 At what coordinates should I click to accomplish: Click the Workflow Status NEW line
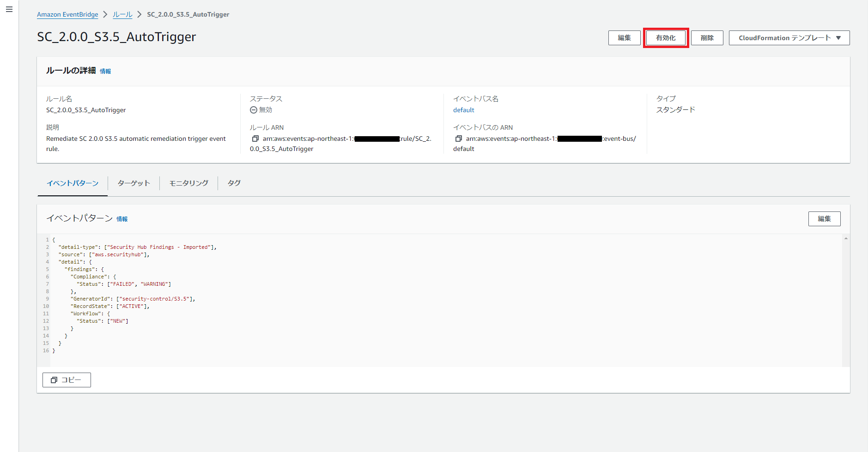coord(103,321)
